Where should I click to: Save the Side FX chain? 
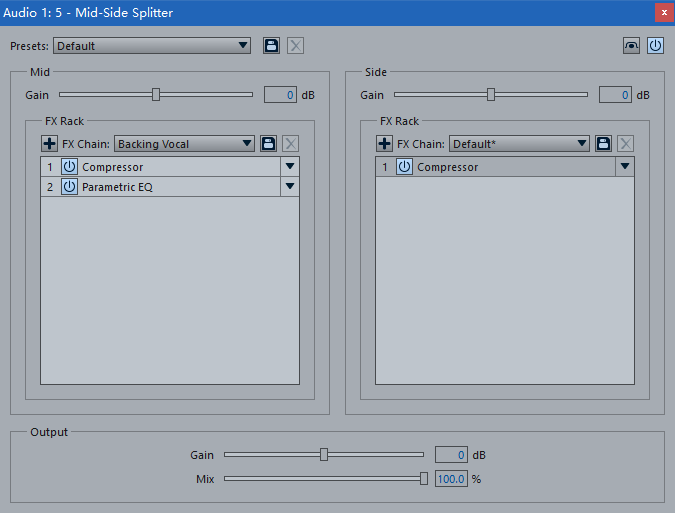pyautogui.click(x=603, y=144)
